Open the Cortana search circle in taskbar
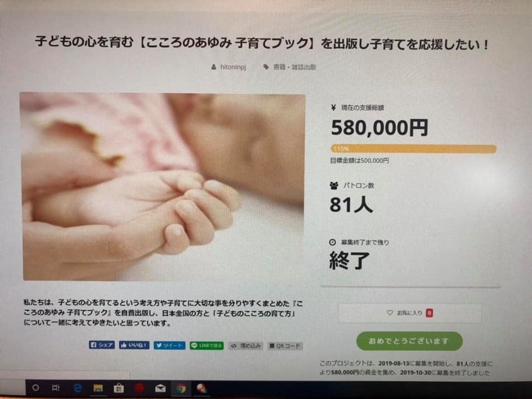Screen dimensions: 532x399 (x=35, y=387)
